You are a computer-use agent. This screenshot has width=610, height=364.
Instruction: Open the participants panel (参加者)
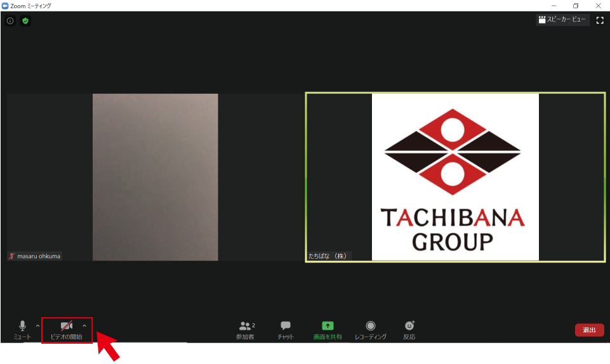point(246,330)
